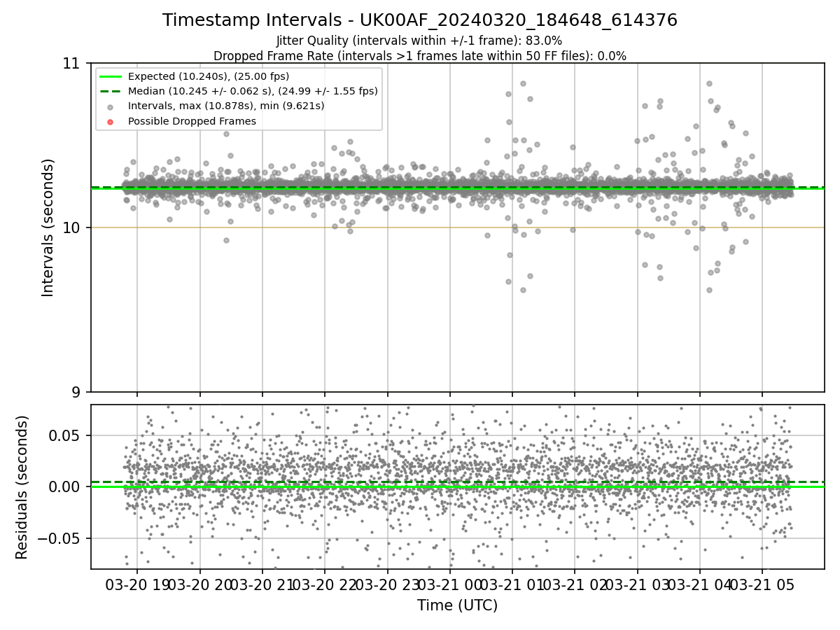Viewport: 840px width, 630px height.
Task: Click the plot title 'Timestamp Intervals - UK00AF_20240320_184648_614376'
Action: pyautogui.click(x=420, y=20)
